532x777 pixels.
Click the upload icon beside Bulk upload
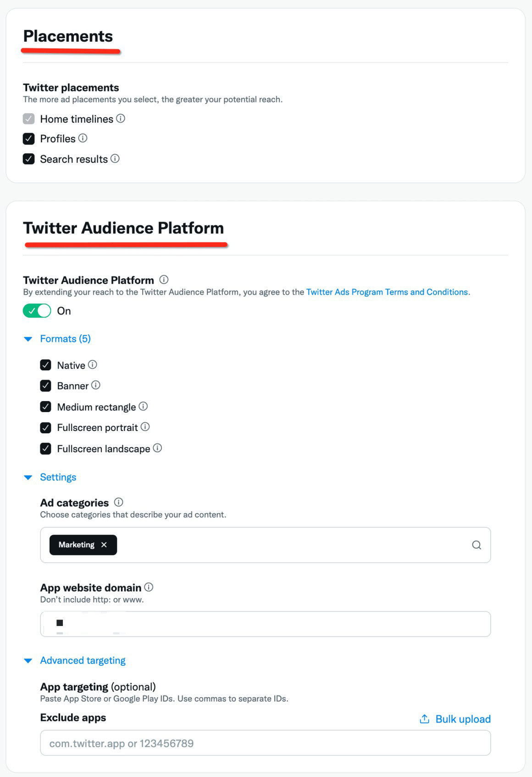click(424, 719)
